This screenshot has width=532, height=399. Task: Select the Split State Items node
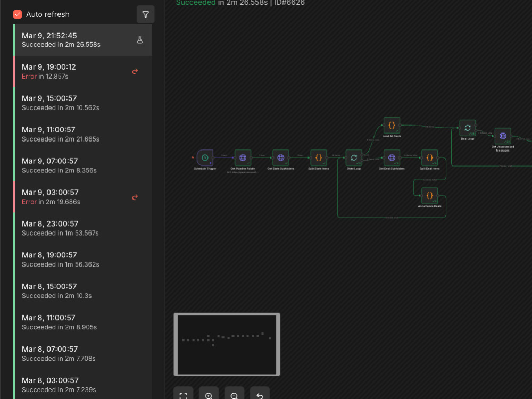point(319,158)
